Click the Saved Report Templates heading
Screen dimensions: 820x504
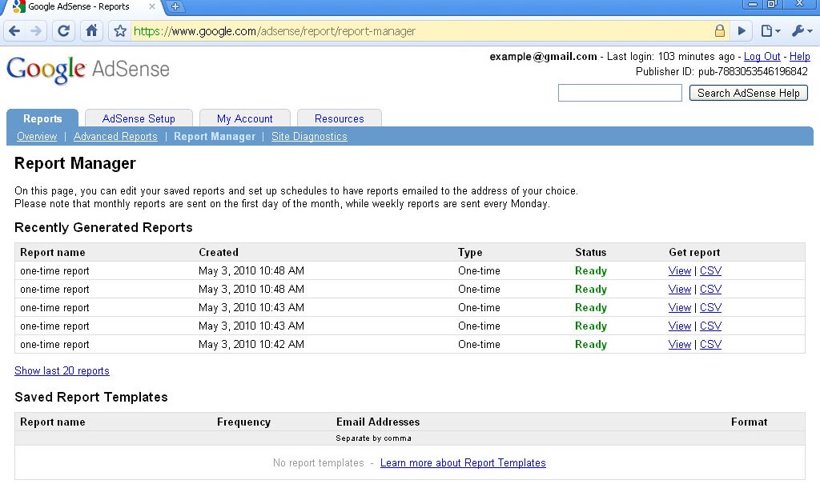[x=91, y=397]
